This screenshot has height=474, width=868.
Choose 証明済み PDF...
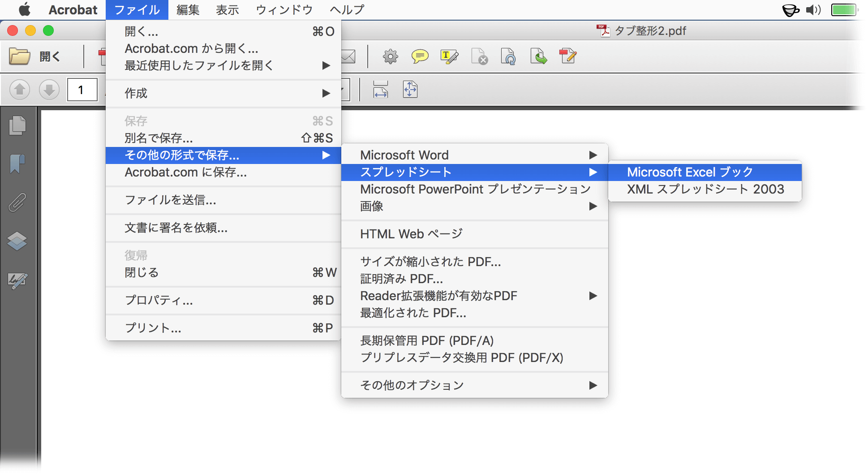coord(475,279)
